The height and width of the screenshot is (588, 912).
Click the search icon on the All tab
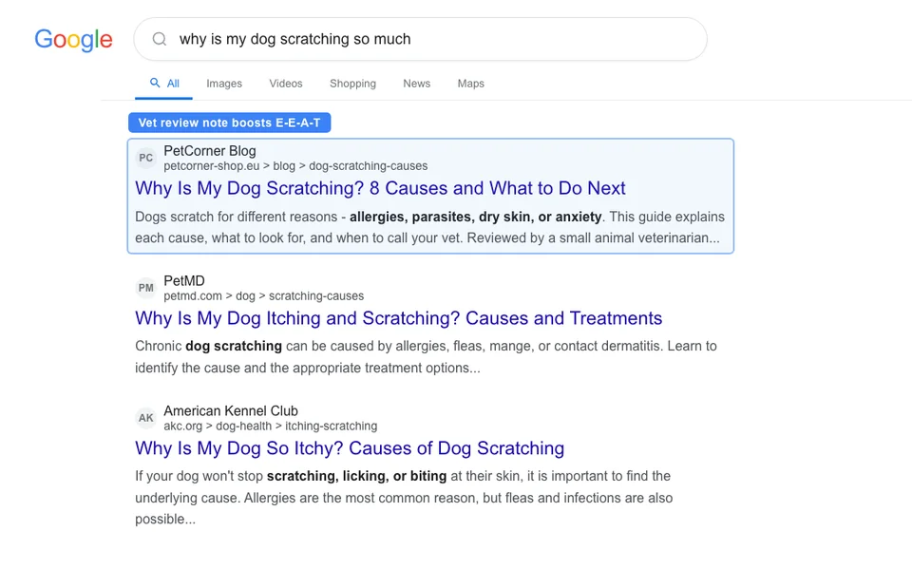click(x=154, y=83)
